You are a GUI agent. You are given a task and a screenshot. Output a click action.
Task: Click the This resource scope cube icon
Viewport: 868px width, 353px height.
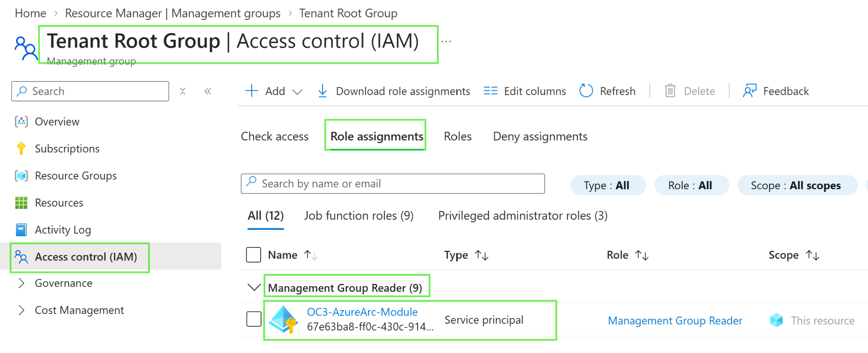[776, 320]
